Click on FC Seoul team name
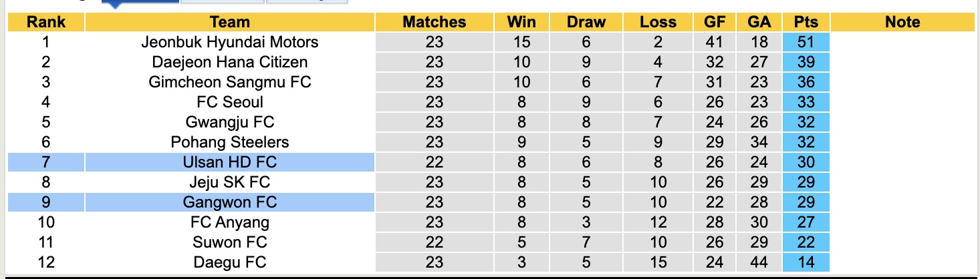This screenshot has height=279, width=980. click(229, 102)
